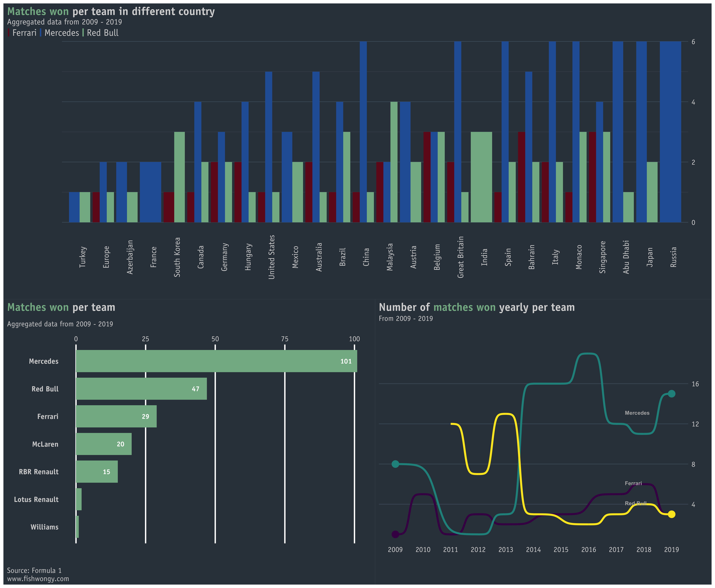This screenshot has height=588, width=715.
Task: Click the India axis label
Action: (484, 257)
